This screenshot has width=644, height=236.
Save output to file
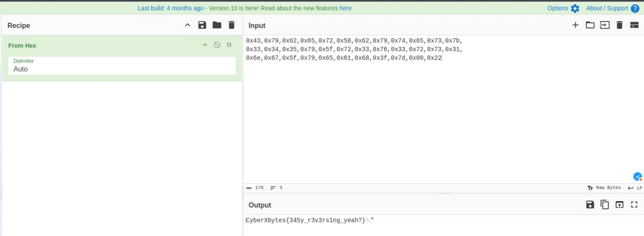(x=590, y=205)
